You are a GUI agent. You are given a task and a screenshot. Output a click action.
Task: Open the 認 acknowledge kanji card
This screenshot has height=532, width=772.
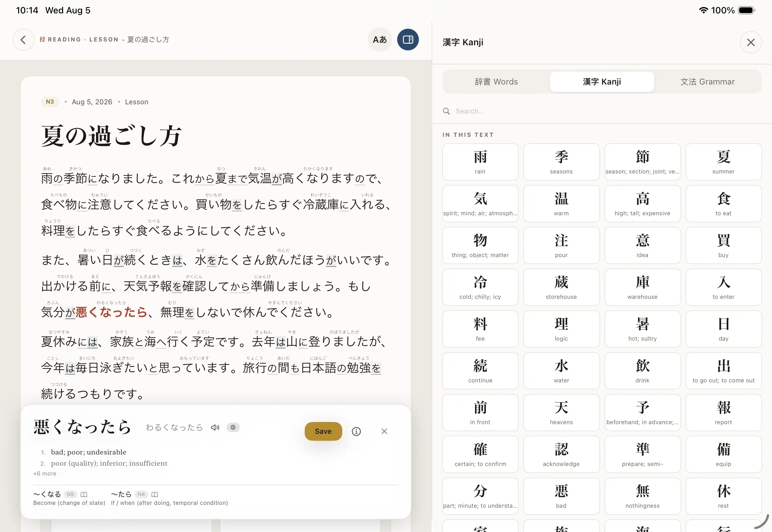[x=561, y=454]
